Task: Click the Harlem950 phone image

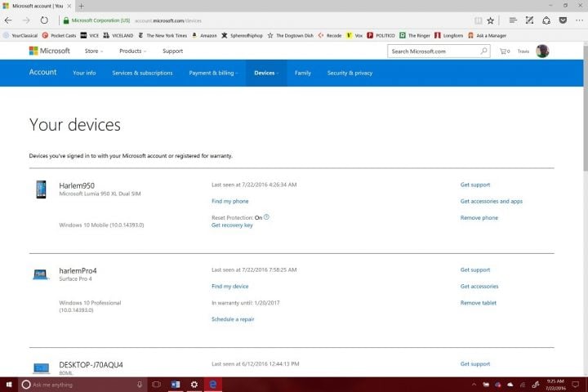Action: click(42, 189)
